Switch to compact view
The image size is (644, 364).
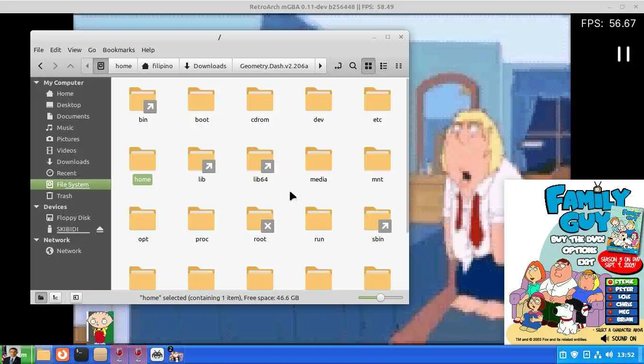399,66
